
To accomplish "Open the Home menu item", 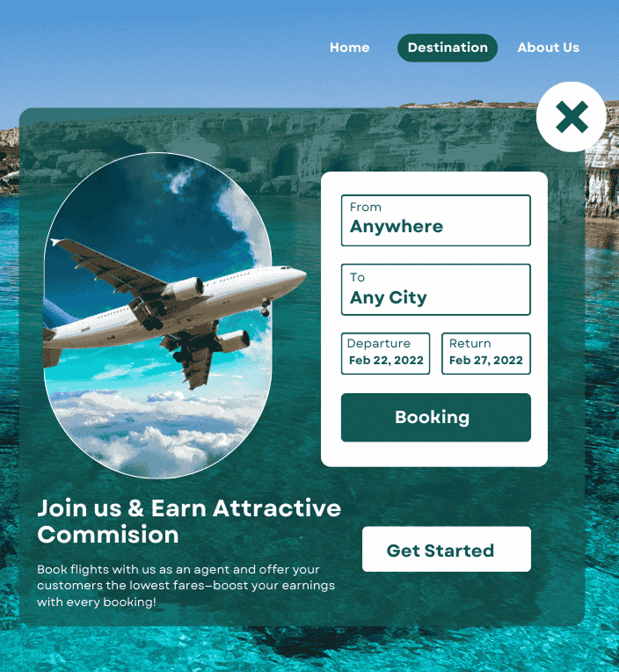I will click(350, 47).
